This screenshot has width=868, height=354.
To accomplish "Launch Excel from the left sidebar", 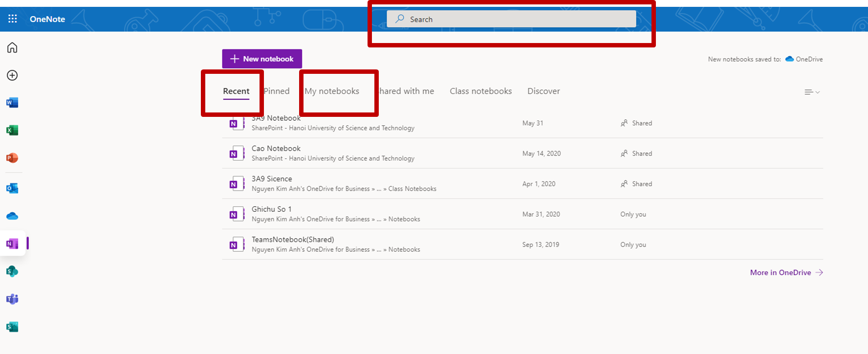I will 12,131.
